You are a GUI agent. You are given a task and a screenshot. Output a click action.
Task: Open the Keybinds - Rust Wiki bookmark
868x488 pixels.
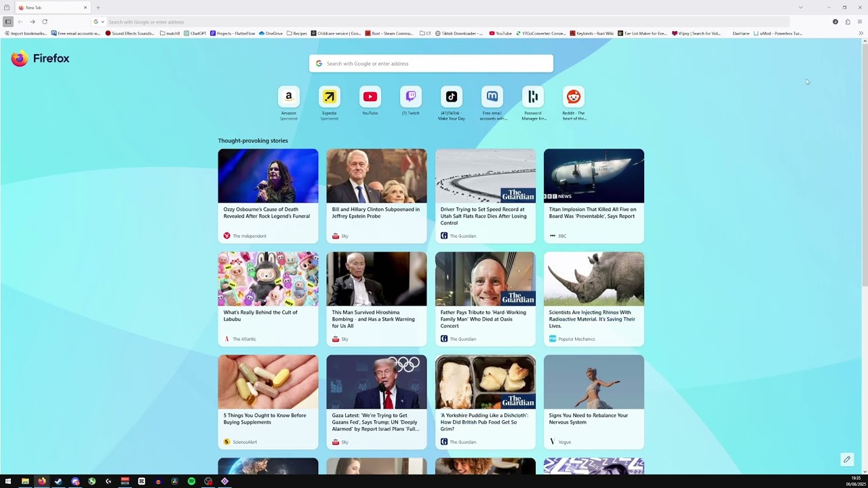pyautogui.click(x=592, y=33)
